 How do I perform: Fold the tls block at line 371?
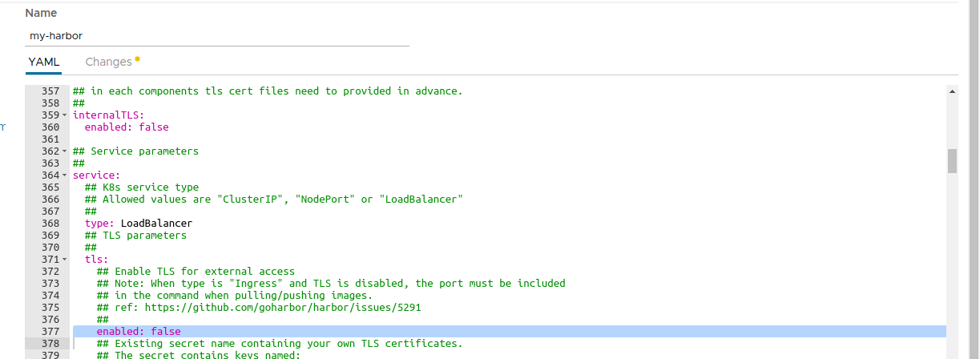pos(64,260)
